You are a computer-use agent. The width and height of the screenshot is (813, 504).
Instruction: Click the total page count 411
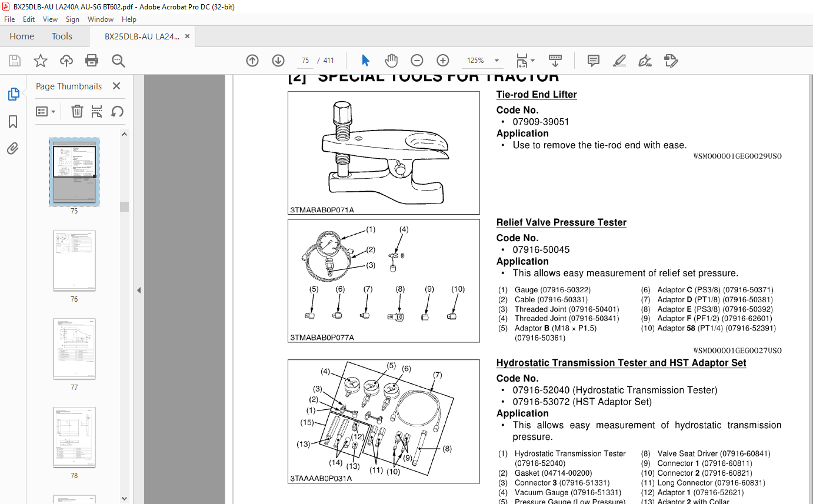(328, 61)
